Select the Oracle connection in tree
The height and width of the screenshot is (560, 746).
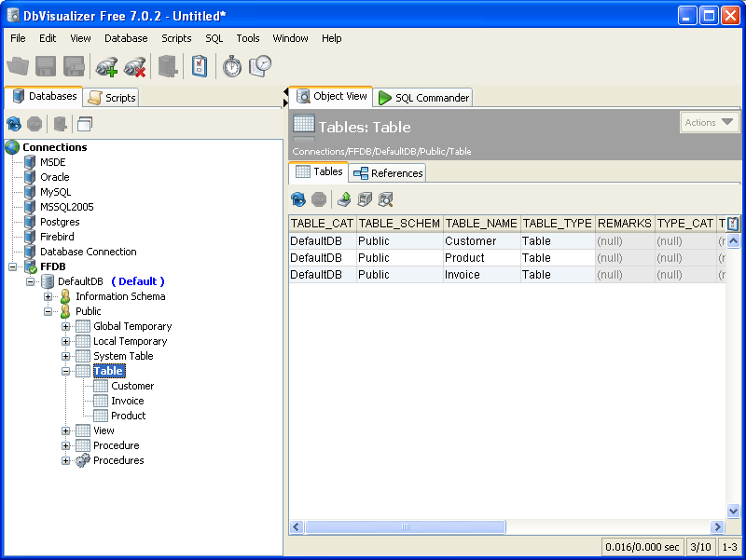click(55, 177)
